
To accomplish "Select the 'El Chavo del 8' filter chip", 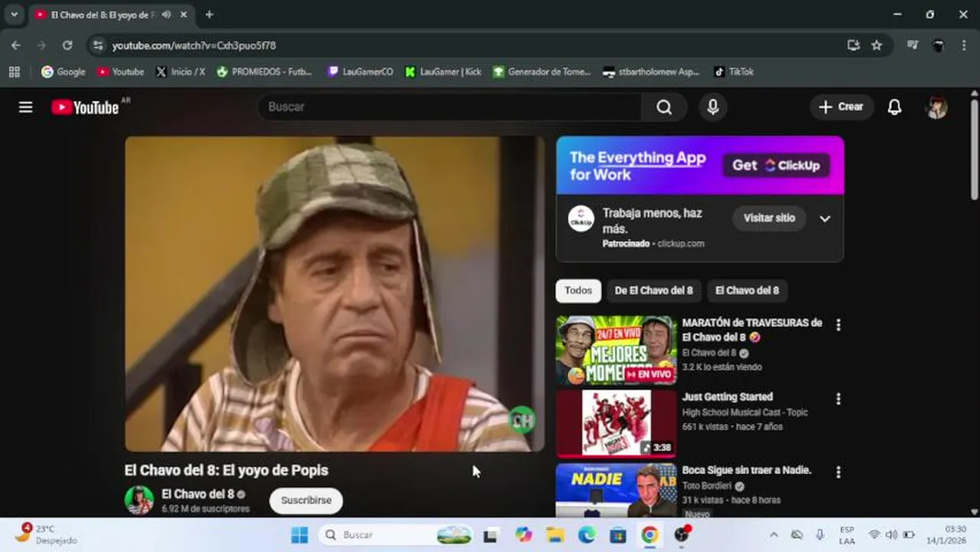I will coord(747,291).
